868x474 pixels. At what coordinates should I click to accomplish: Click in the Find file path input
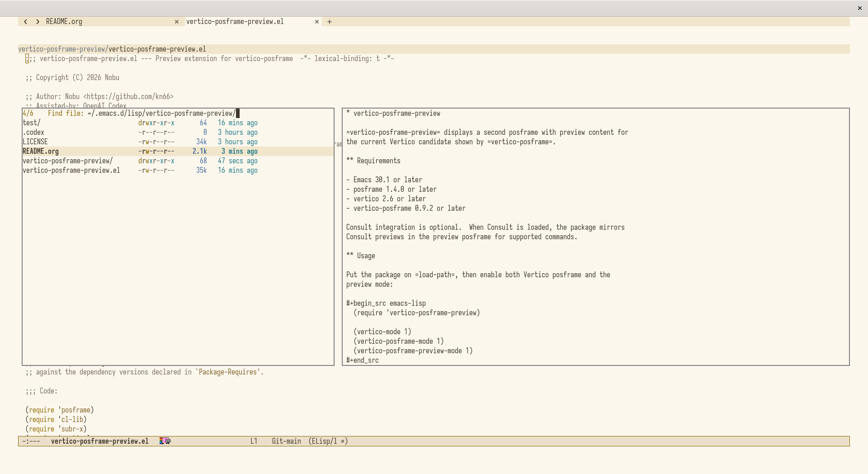[x=162, y=114]
